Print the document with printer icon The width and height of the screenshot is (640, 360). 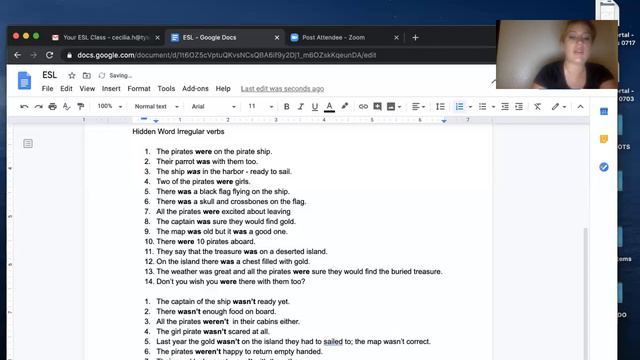[x=52, y=107]
